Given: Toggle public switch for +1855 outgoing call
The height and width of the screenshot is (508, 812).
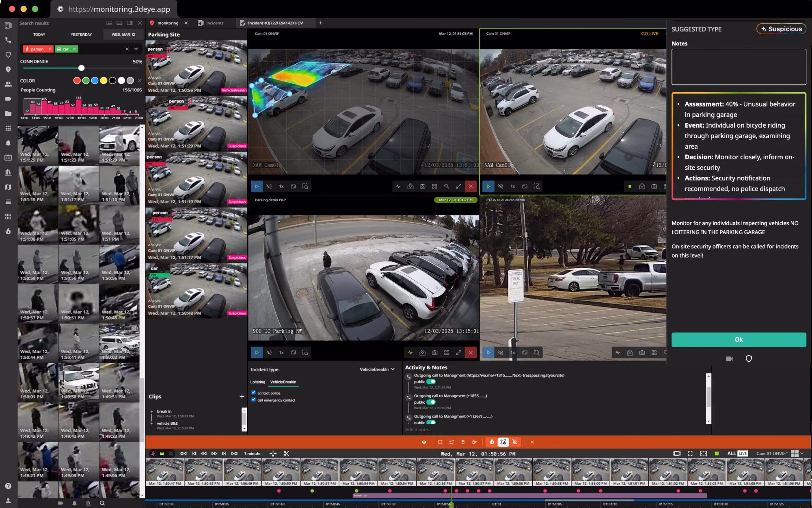Looking at the screenshot, I should click(x=431, y=402).
